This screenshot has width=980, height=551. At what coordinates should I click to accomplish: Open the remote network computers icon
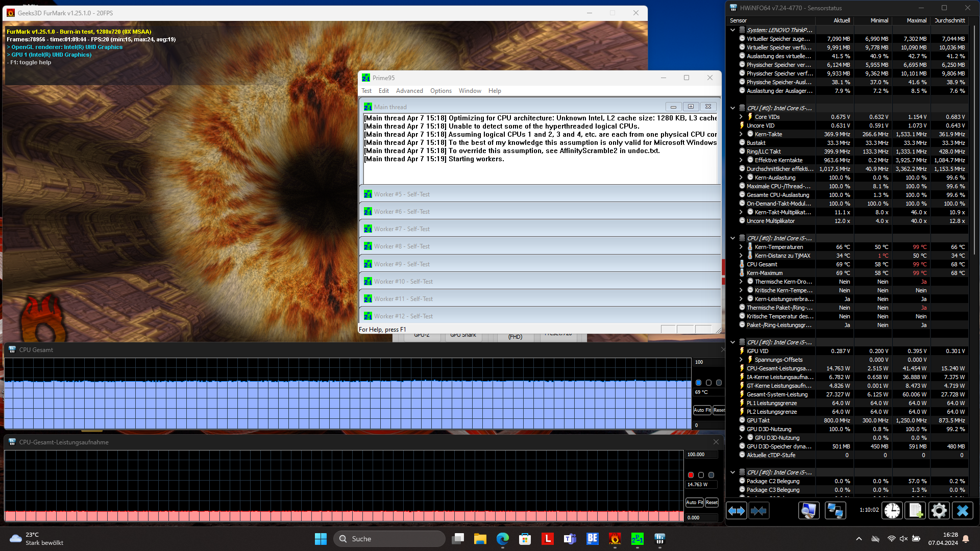point(835,511)
